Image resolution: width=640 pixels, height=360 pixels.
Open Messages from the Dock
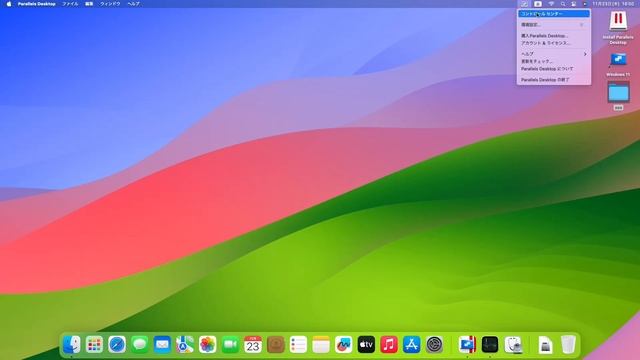[x=140, y=344]
